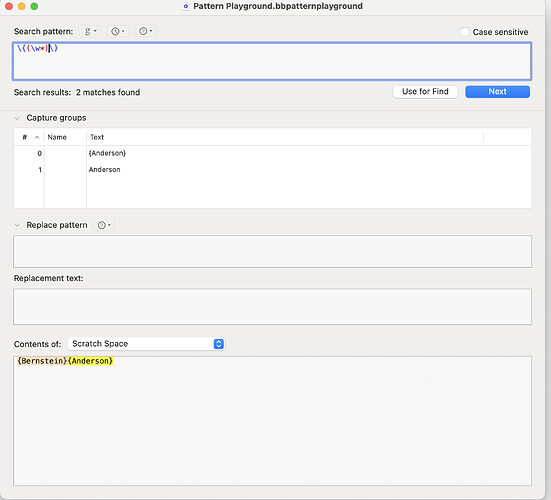Screen dimensions: 551x500
Task: Open the saved Grep patterns 'g' popup
Action: pos(90,31)
